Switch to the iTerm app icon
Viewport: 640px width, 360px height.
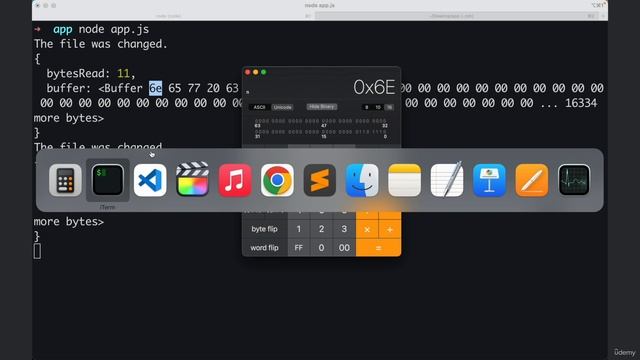[x=108, y=180]
